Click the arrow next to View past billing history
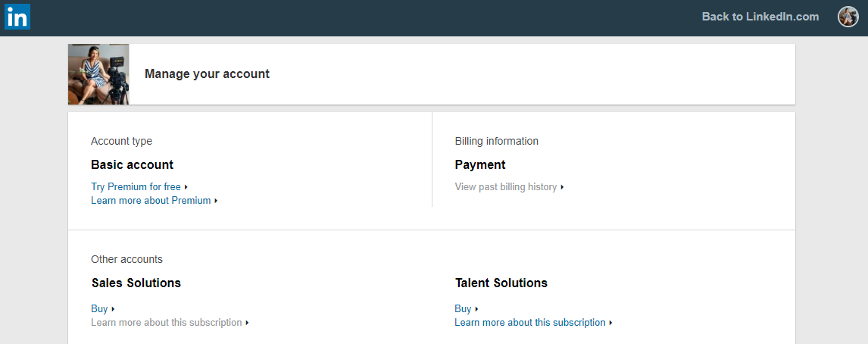 [562, 187]
